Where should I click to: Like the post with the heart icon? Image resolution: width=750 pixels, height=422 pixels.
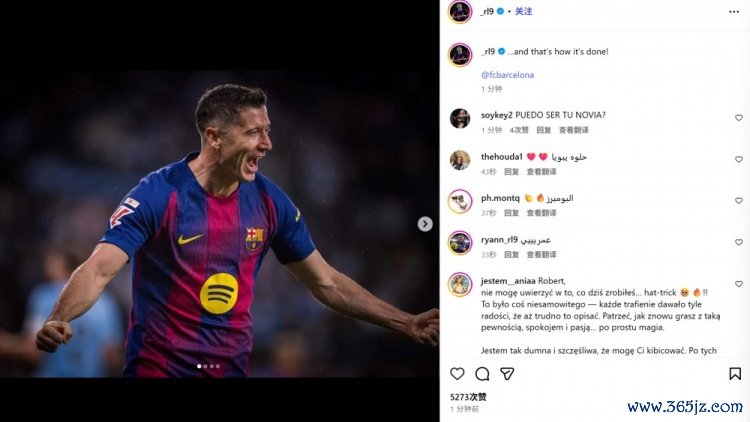[457, 373]
